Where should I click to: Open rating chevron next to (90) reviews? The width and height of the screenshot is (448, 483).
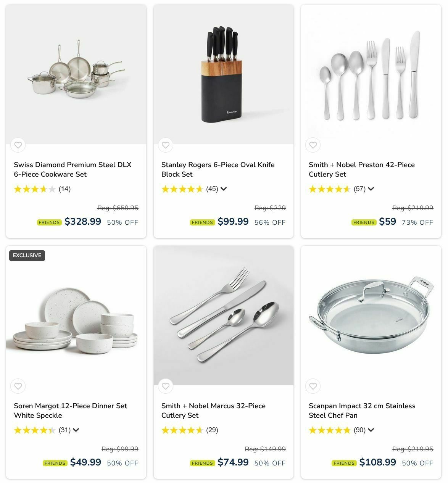point(371,430)
